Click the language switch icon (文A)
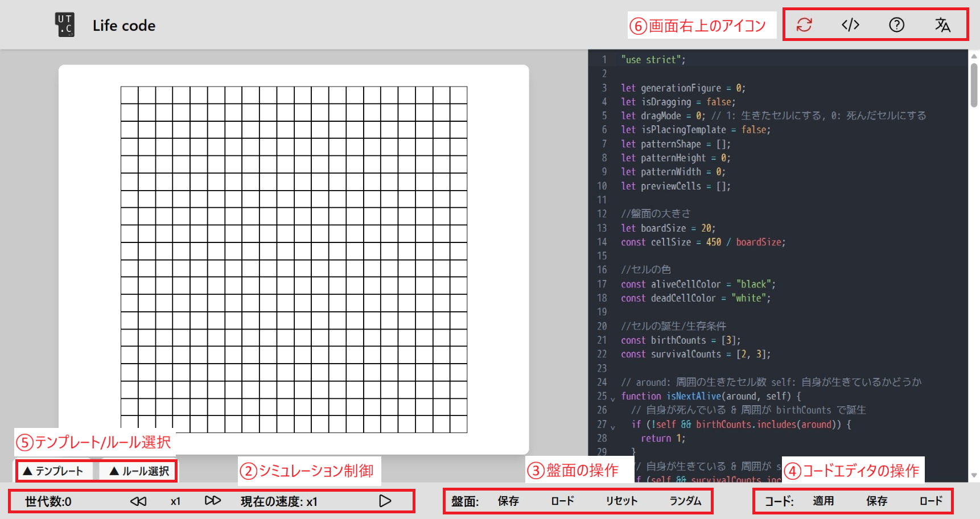This screenshot has width=980, height=519. point(943,24)
